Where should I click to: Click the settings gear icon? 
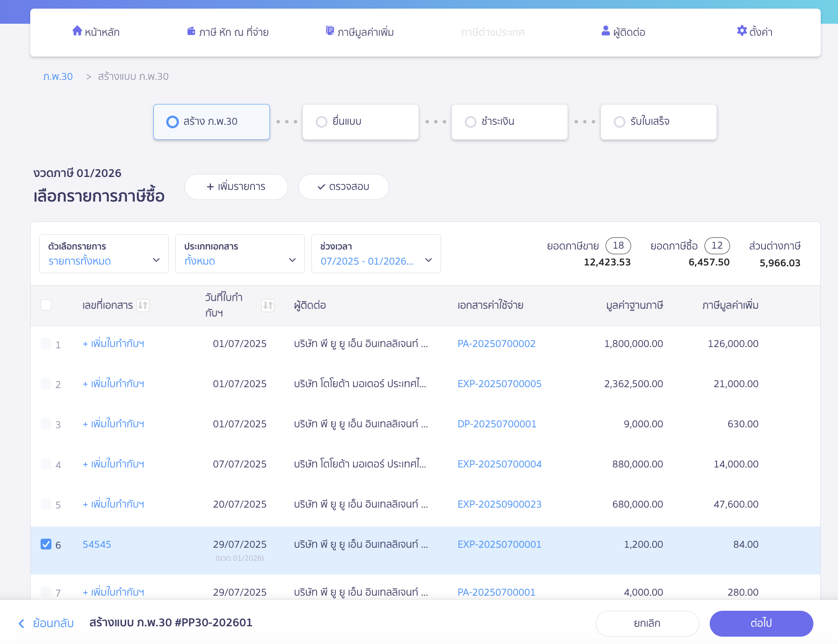[742, 31]
